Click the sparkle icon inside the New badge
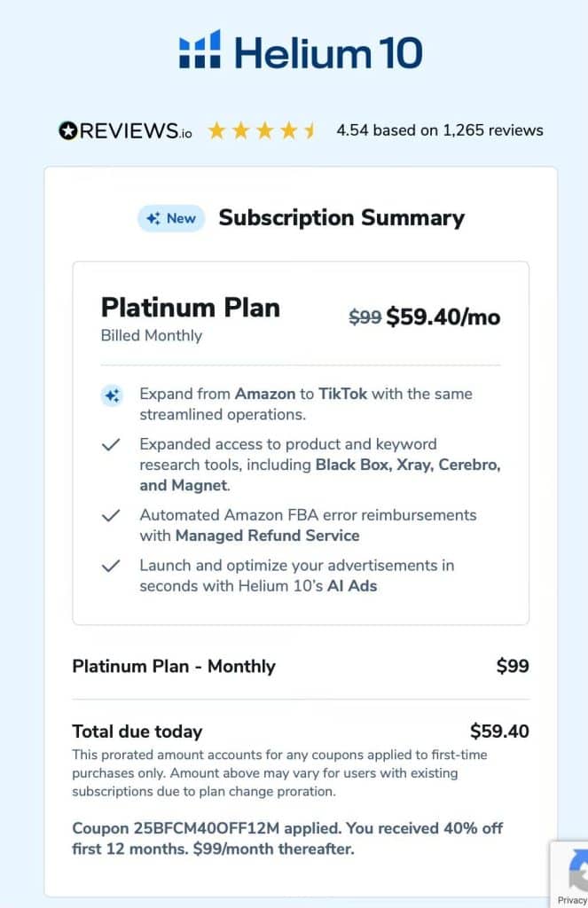The image size is (588, 908). [154, 218]
